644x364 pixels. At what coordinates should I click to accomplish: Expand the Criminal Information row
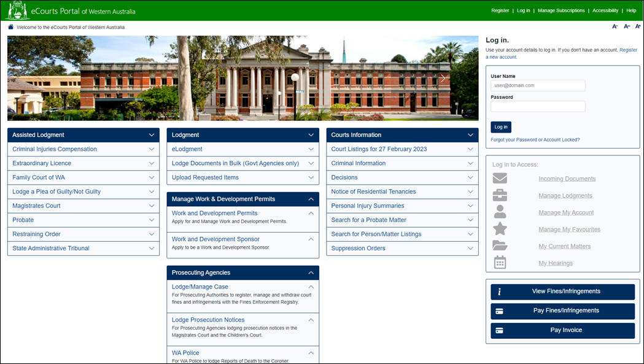403,163
